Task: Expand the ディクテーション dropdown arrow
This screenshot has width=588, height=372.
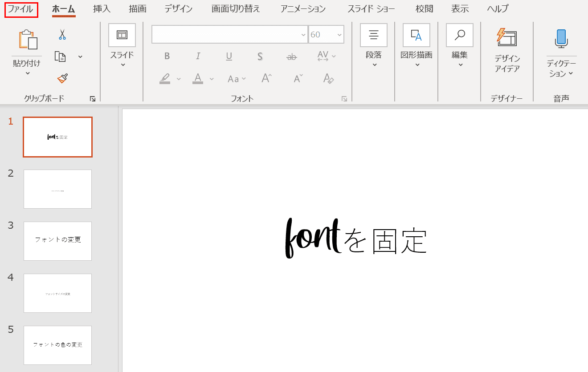Action: [x=571, y=74]
